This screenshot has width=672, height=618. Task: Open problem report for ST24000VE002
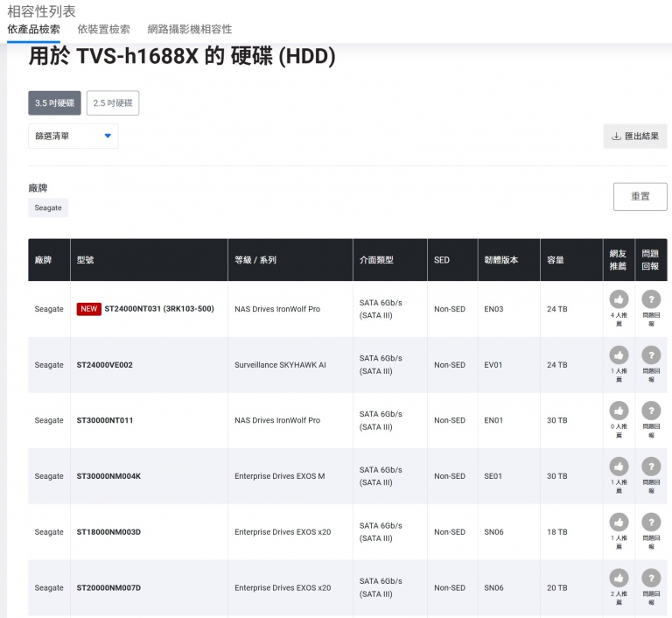(x=651, y=355)
